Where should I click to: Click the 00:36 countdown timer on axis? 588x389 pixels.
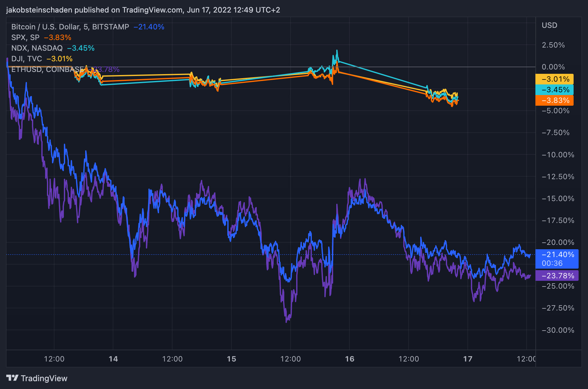[x=552, y=263]
